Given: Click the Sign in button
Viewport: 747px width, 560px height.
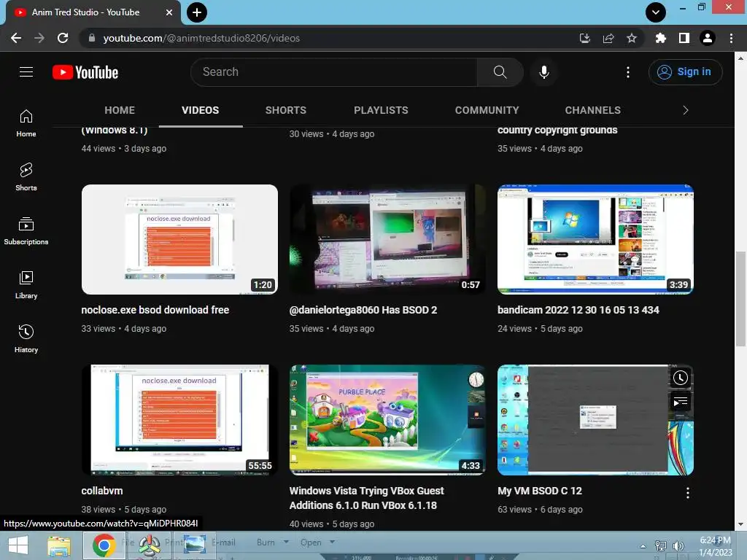Looking at the screenshot, I should (685, 72).
